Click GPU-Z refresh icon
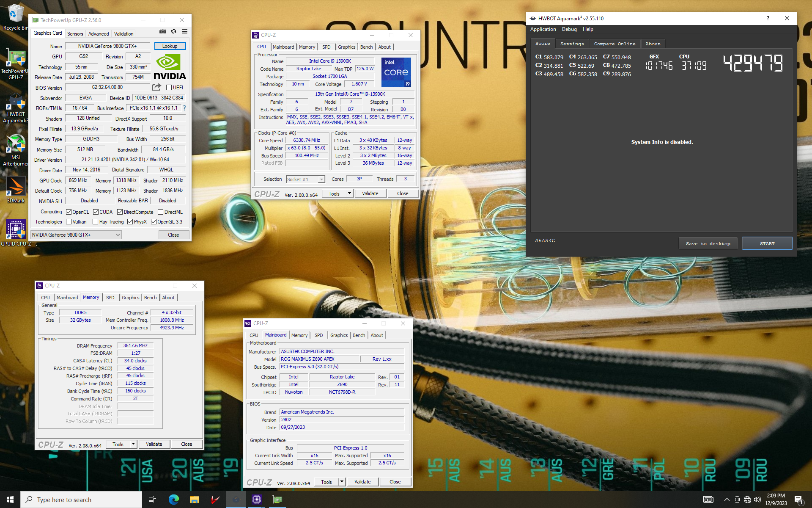The height and width of the screenshot is (508, 812). click(x=173, y=31)
